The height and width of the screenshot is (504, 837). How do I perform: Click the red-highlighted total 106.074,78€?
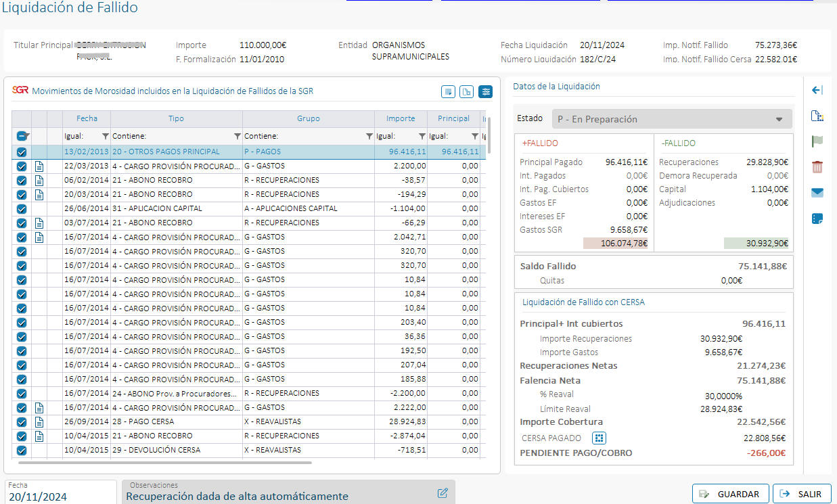(x=616, y=244)
